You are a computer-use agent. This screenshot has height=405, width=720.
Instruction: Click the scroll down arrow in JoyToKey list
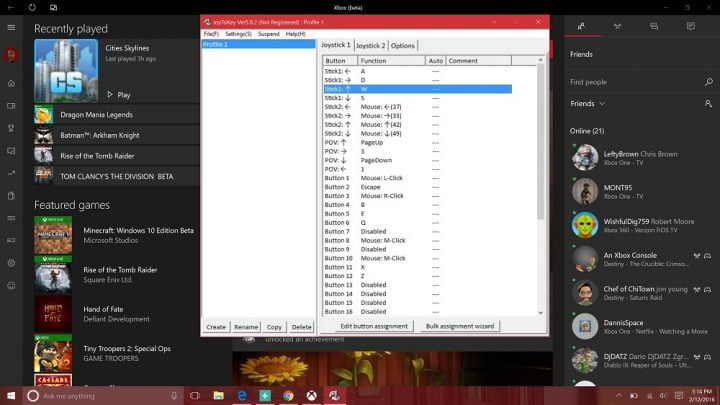coord(540,312)
